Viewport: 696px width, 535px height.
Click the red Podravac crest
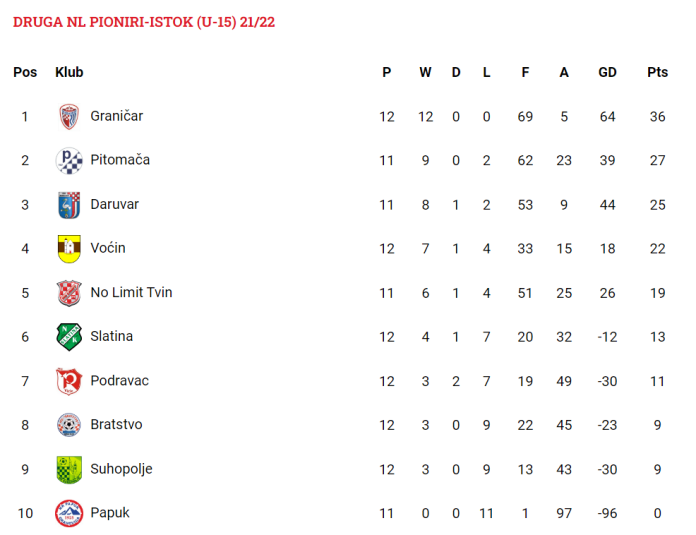(x=69, y=381)
